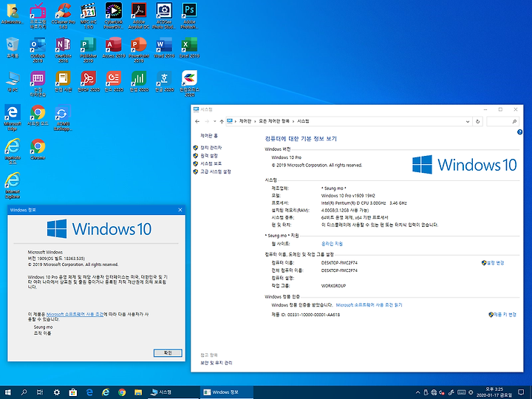The image size is (532, 399).
Task: Launch the PowerPoint 2019 desktop shortcut
Action: point(139,50)
